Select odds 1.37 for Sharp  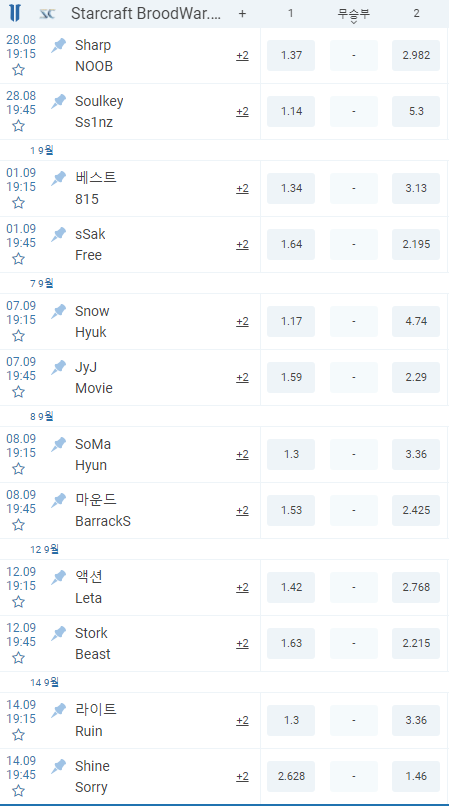[x=291, y=56]
